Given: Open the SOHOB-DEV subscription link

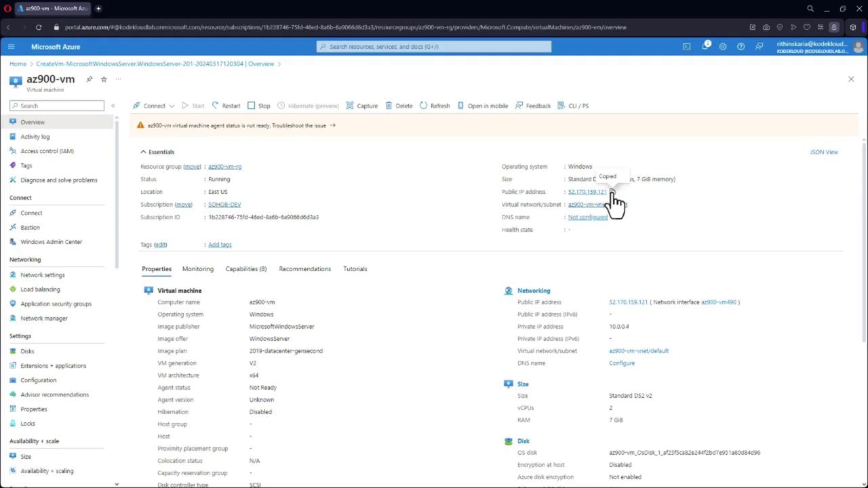Looking at the screenshot, I should coord(224,205).
